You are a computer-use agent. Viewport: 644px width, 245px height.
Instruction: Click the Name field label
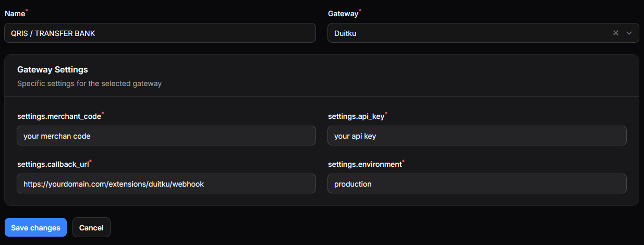point(15,14)
